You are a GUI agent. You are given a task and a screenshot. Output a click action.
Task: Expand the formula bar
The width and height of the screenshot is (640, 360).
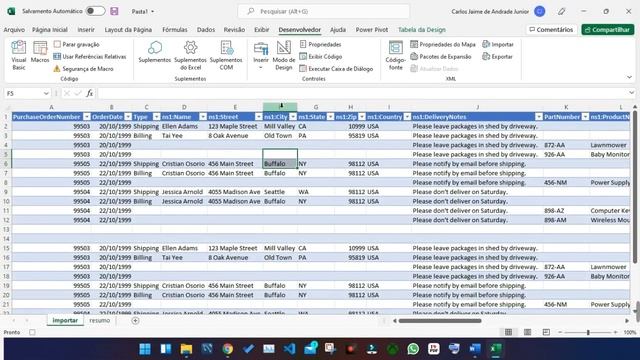[631, 93]
